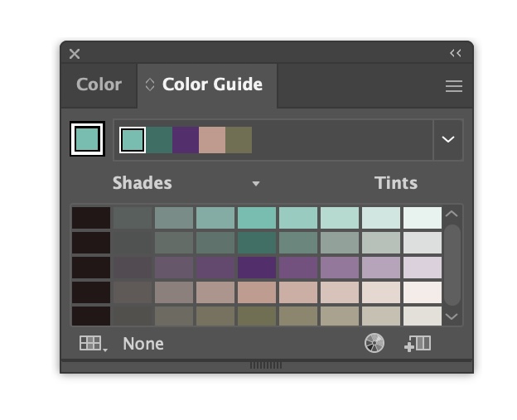Select lightest teal tint in first row
The width and height of the screenshot is (517, 420).
(x=423, y=218)
